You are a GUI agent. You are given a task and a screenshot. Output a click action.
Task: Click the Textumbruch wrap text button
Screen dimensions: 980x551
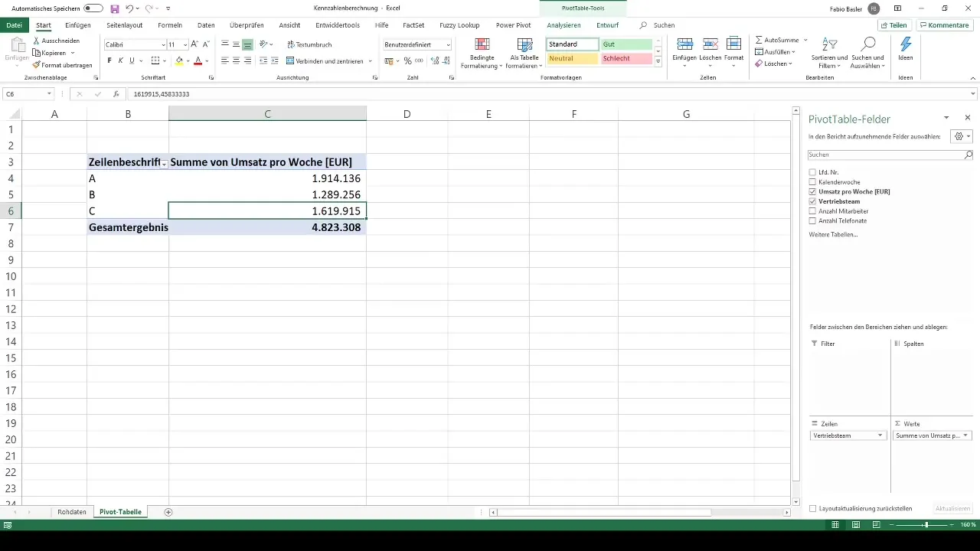coord(309,45)
